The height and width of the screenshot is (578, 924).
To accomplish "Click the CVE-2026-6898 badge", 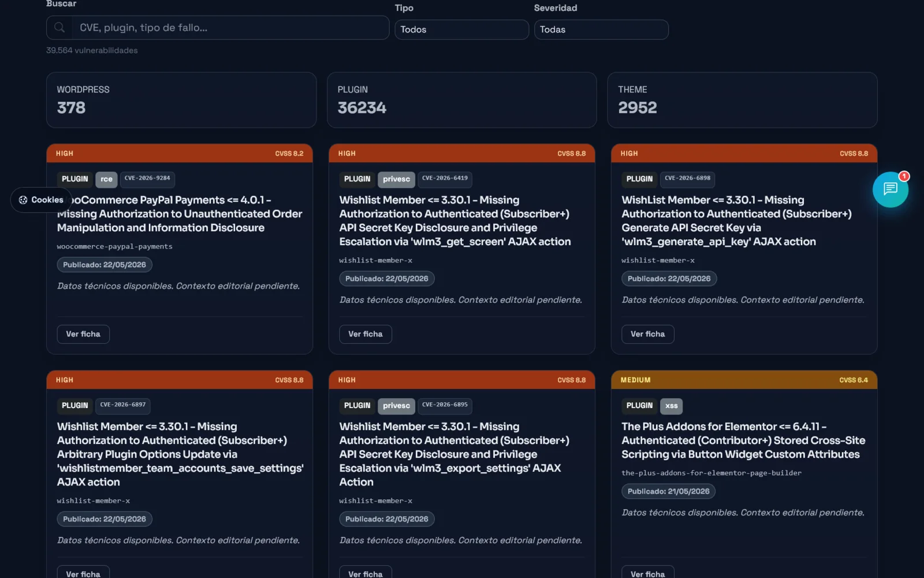I will (687, 179).
